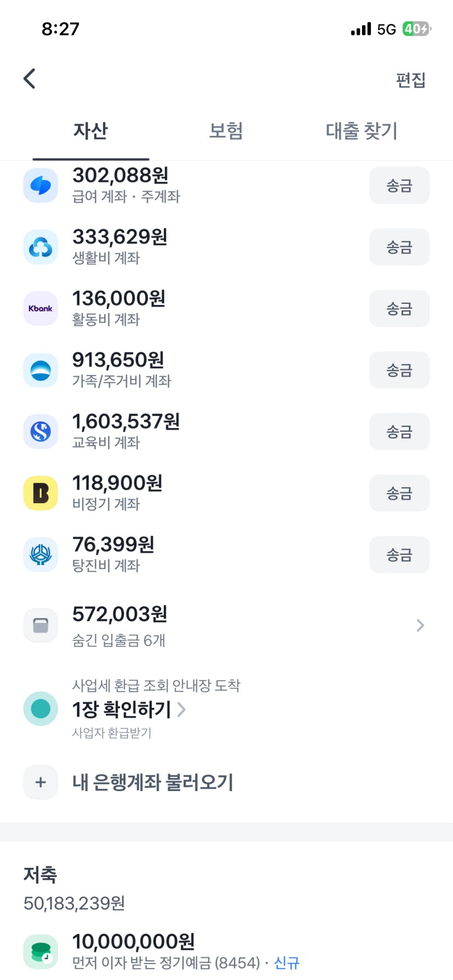The height and width of the screenshot is (980, 453).
Task: Tap the 탕진비 계좌 bank icon
Action: pos(41,555)
